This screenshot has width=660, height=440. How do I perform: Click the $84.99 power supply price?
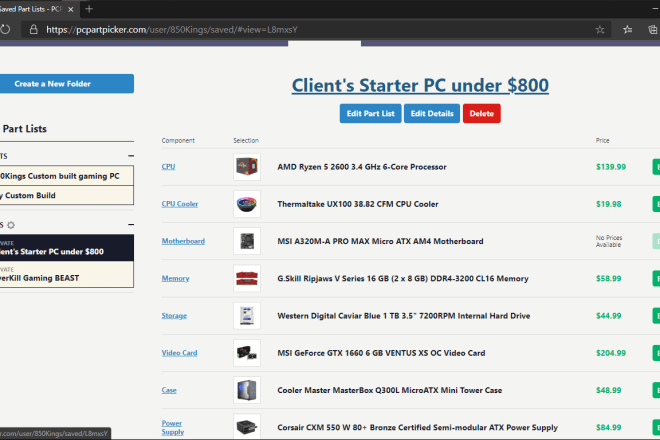click(608, 427)
